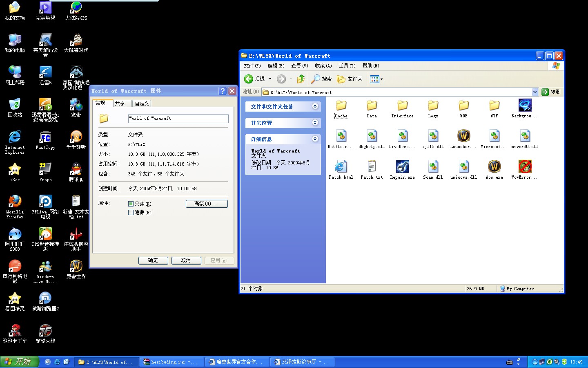Select the Fraps desktop icon

[x=45, y=172]
